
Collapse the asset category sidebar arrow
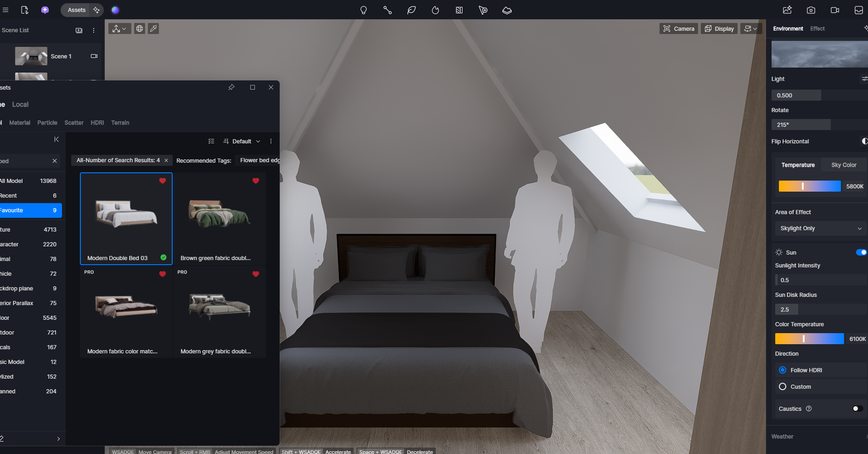tap(56, 139)
